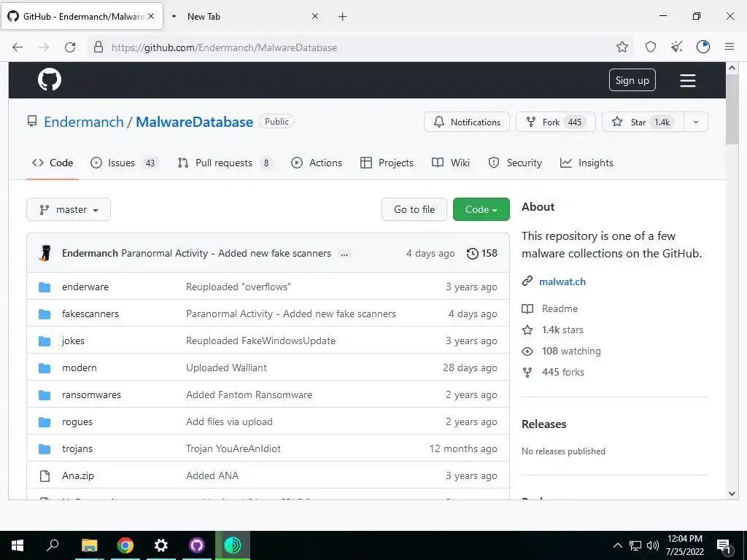Click the browser forward arrow
Viewport: 747px width, 560px height.
[x=44, y=47]
